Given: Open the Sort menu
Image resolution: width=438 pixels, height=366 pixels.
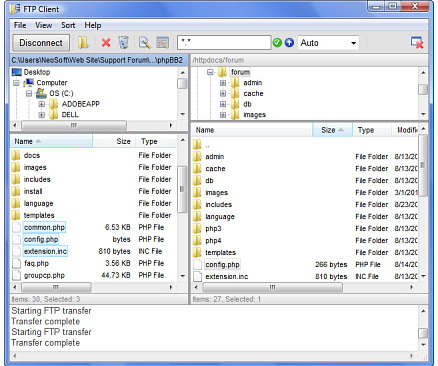Looking at the screenshot, I should click(68, 25).
